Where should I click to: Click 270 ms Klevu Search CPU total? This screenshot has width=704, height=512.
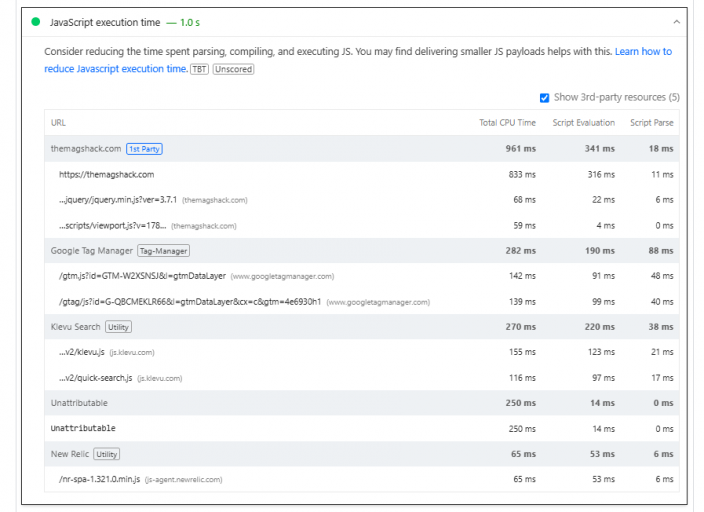point(520,327)
